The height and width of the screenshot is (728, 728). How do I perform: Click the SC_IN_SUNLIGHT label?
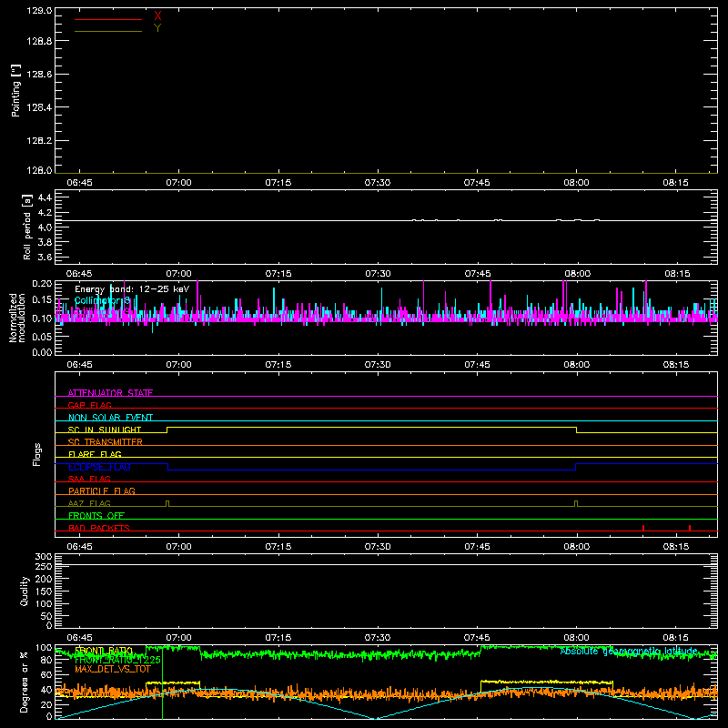coord(105,430)
